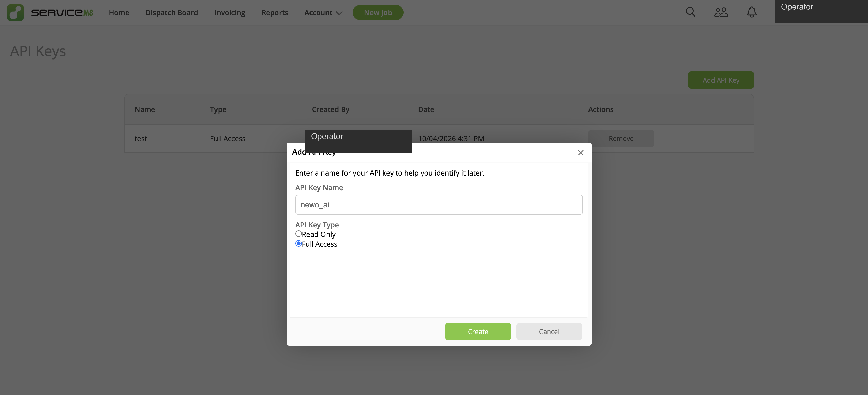Remove the test API key
The width and height of the screenshot is (868, 395).
pyautogui.click(x=621, y=138)
